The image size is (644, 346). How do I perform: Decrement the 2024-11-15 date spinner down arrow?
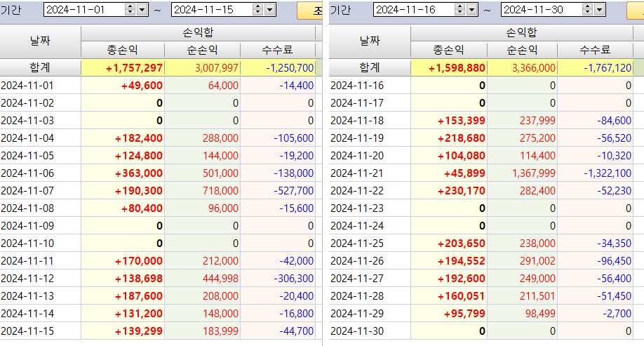(x=258, y=13)
